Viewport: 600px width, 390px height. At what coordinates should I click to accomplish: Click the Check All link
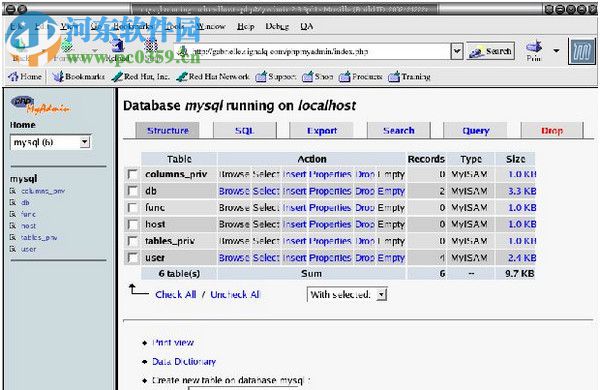click(x=176, y=295)
